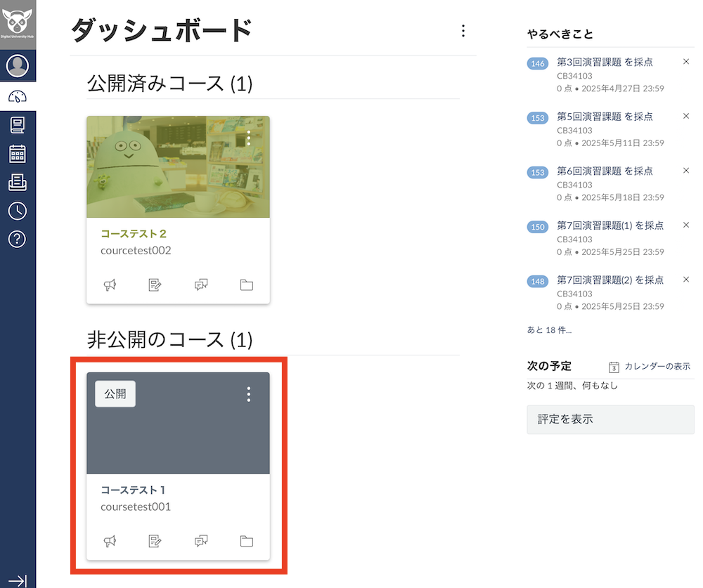Open the Inbox icon in the sidebar
The image size is (703, 588).
[18, 181]
